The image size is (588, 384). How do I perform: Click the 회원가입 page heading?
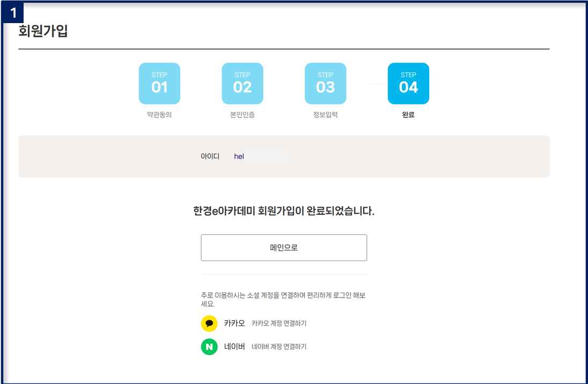click(x=43, y=31)
